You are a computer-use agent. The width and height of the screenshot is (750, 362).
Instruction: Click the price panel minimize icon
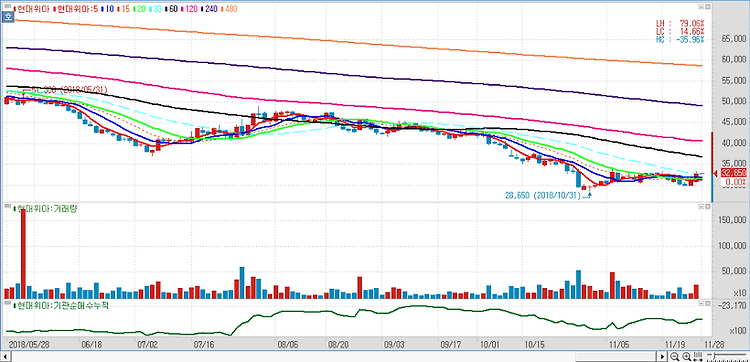tap(701, 7)
